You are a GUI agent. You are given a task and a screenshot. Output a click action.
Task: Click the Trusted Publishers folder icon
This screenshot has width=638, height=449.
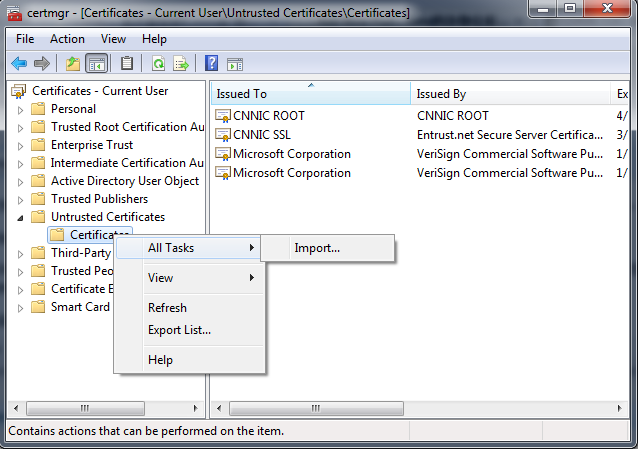(x=38, y=199)
